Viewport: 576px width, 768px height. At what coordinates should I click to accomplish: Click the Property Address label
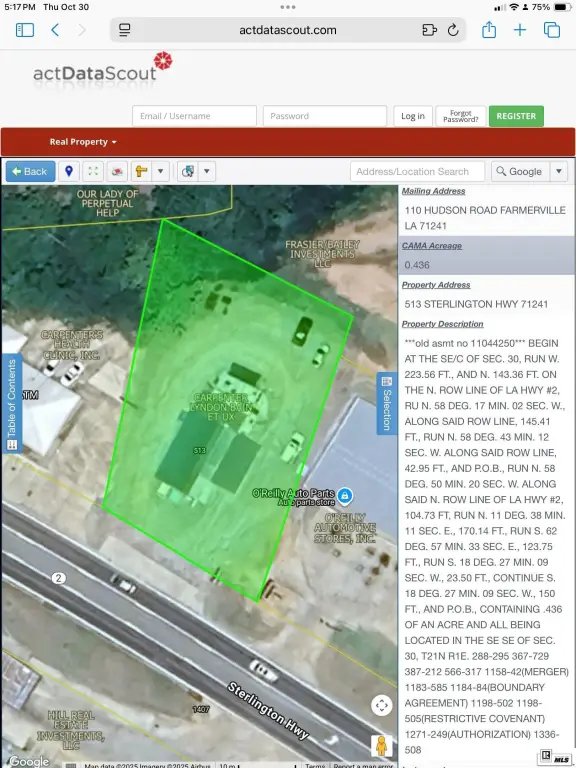436,285
